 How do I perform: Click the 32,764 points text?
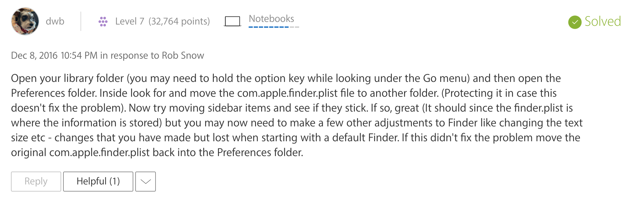coord(179,21)
